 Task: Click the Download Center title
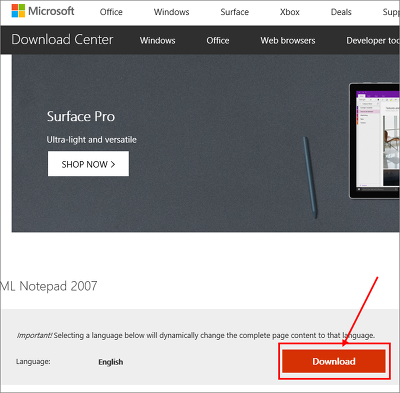click(62, 40)
